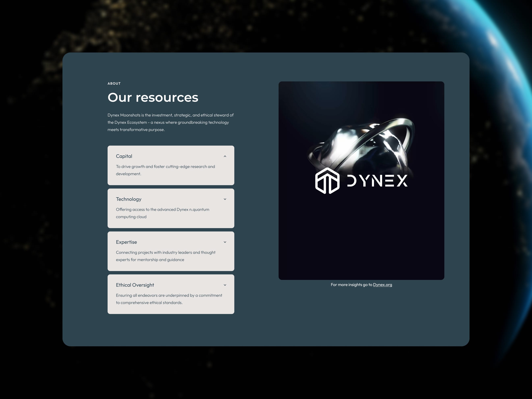Expand the Technology section chevron
Screen dimensions: 532x399
pos(225,199)
